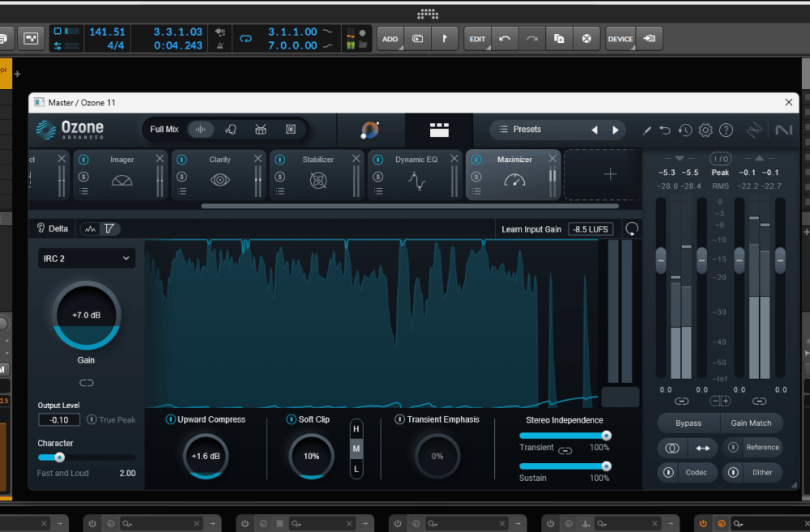The width and height of the screenshot is (810, 532).
Task: Click the pencil edit icon in Ozone header
Action: click(x=646, y=130)
